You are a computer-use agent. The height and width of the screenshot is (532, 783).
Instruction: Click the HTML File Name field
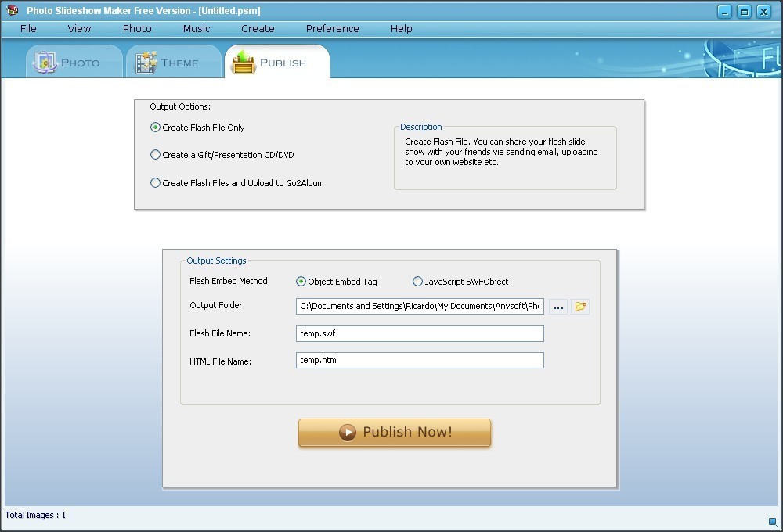(420, 361)
